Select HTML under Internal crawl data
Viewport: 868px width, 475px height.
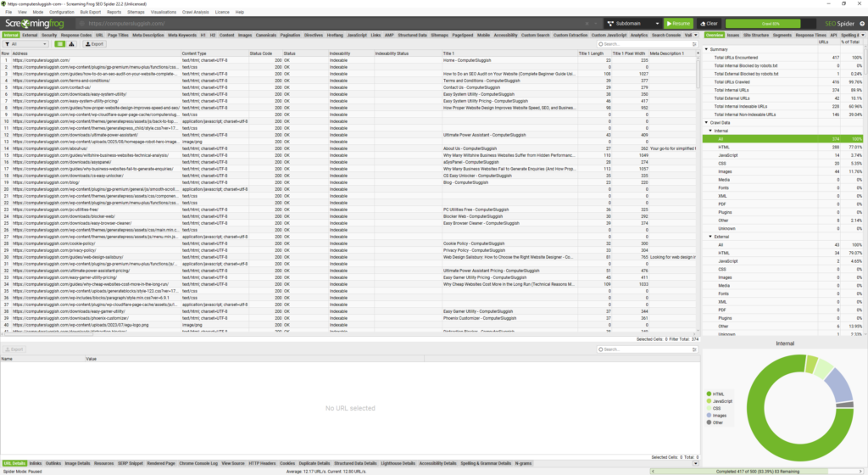pos(782,148)
